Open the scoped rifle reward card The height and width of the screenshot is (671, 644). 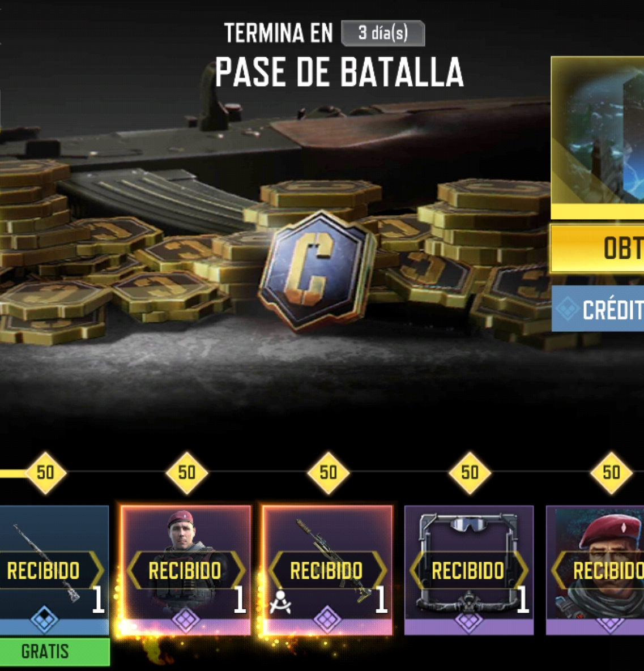[327, 570]
